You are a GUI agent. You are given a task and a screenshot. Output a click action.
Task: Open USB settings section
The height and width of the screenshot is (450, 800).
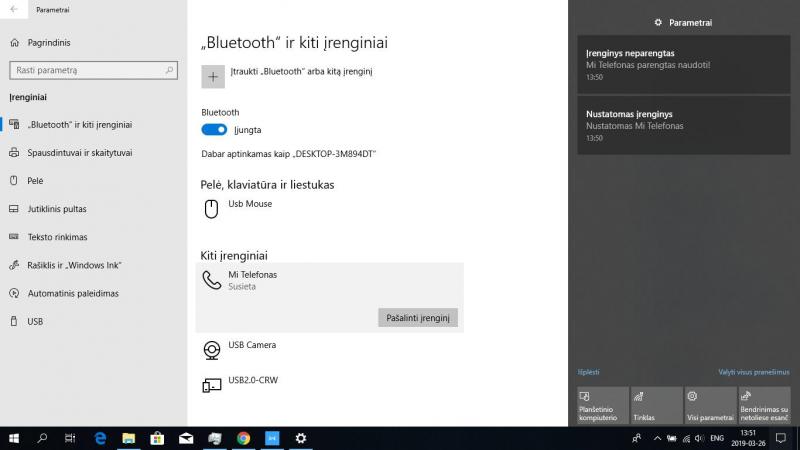coord(93,321)
